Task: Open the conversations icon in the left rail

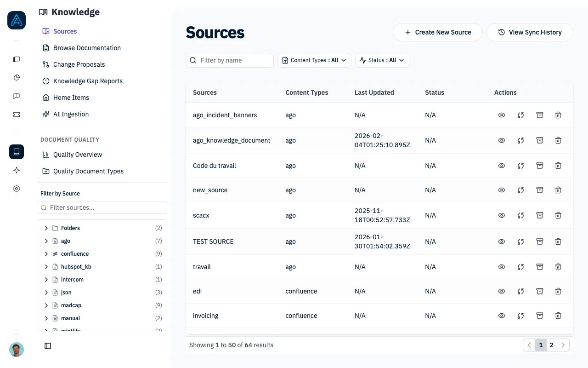Action: (x=17, y=59)
